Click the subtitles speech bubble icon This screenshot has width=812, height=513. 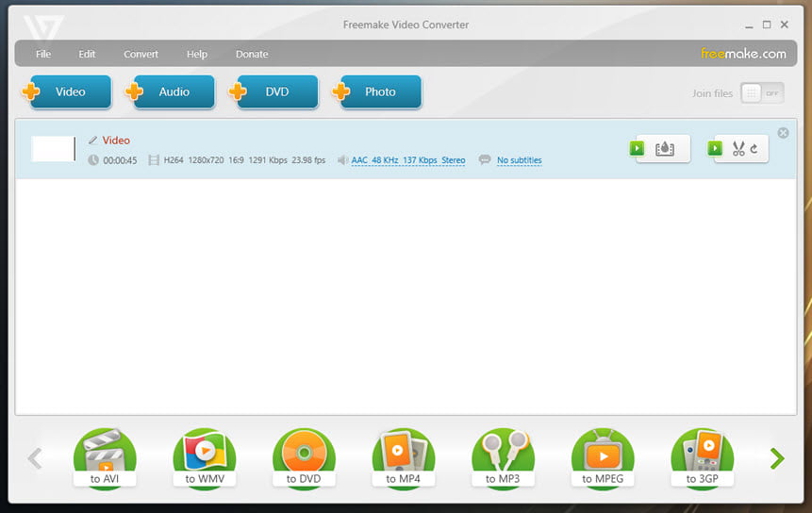485,160
